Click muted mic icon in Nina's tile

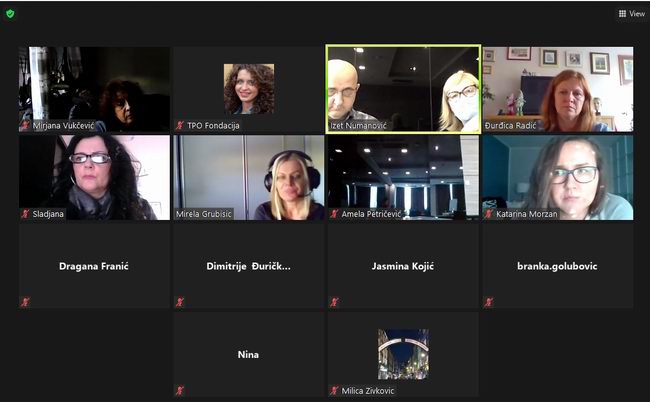tap(180, 390)
